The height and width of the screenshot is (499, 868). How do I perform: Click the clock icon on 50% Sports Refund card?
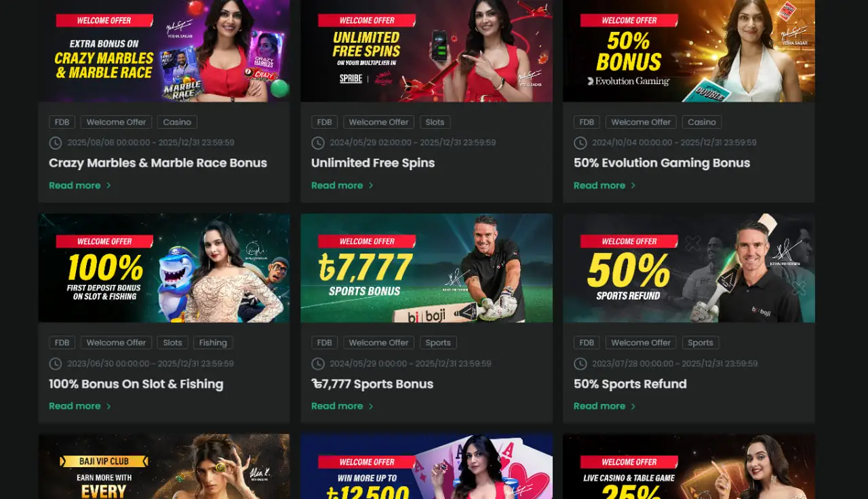[x=580, y=364]
